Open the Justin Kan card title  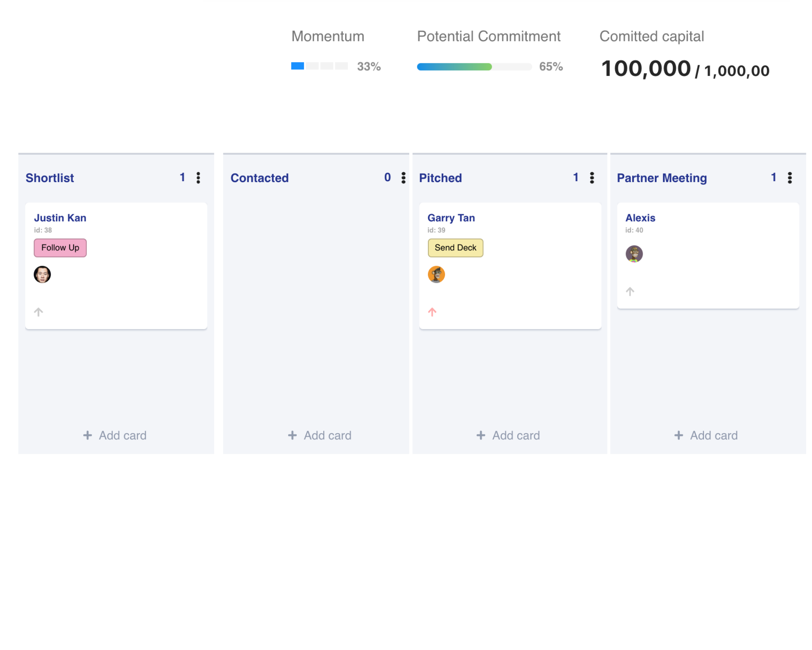60,218
